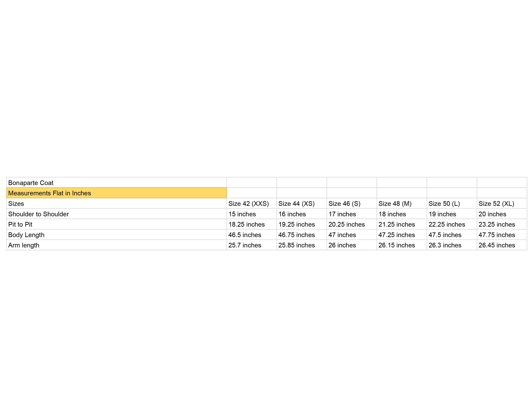Click the Size 46 (S) header cell
Viewport: 532px width, 411px height.
tap(344, 204)
